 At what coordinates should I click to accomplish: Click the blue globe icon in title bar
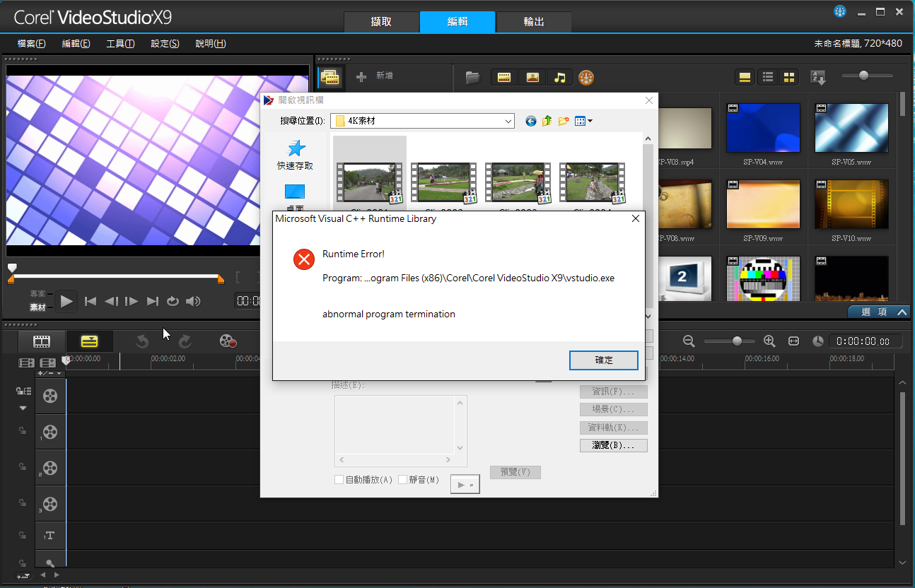840,11
